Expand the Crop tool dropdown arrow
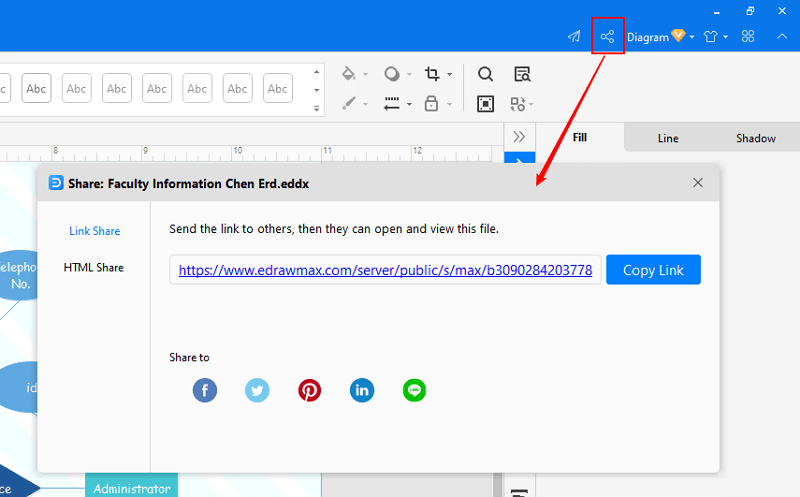This screenshot has height=497, width=800. coord(449,74)
